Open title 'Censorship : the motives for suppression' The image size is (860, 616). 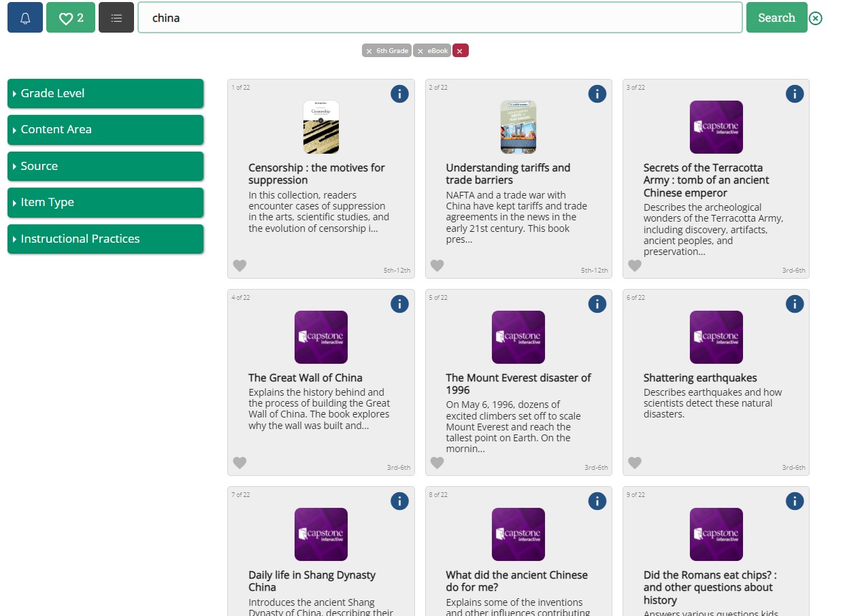pyautogui.click(x=316, y=174)
